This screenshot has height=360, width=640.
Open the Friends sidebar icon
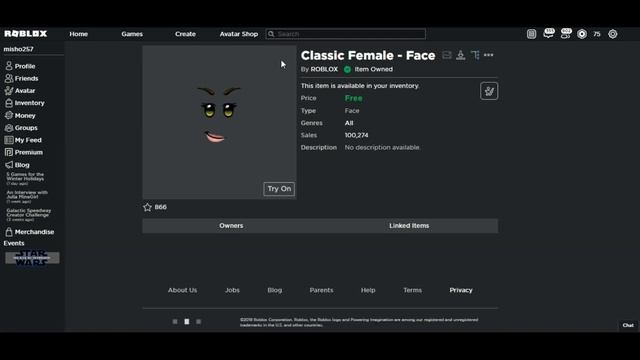pyautogui.click(x=9, y=78)
